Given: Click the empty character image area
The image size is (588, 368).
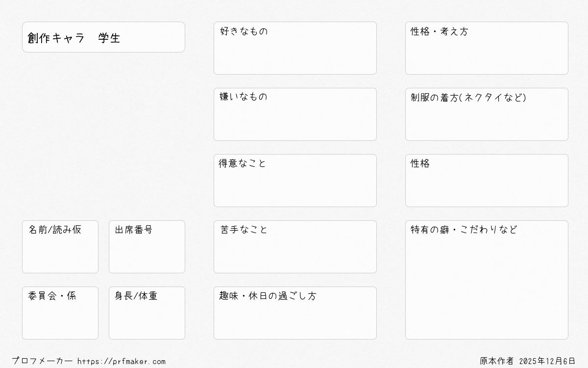Looking at the screenshot, I should tap(103, 136).
